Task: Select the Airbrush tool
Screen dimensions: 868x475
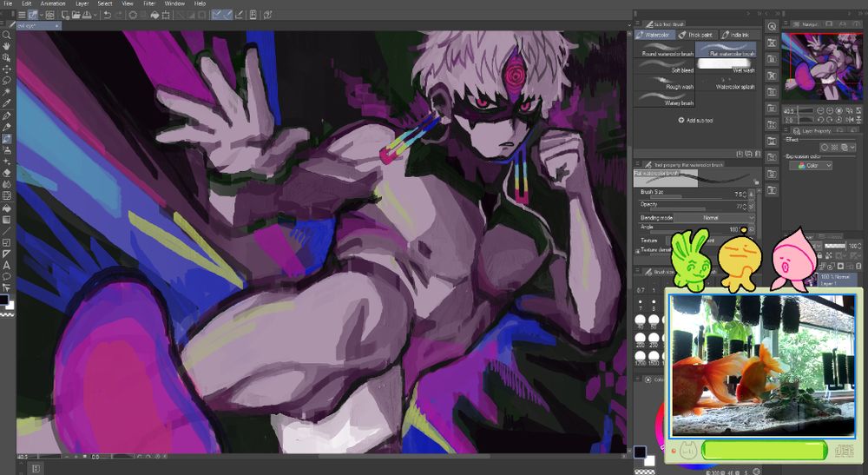Action: 7,151
